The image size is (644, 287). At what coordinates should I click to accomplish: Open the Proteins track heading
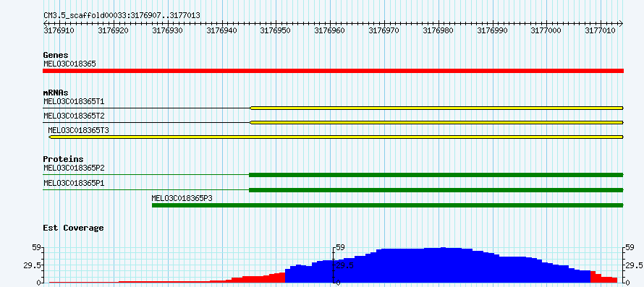point(63,159)
